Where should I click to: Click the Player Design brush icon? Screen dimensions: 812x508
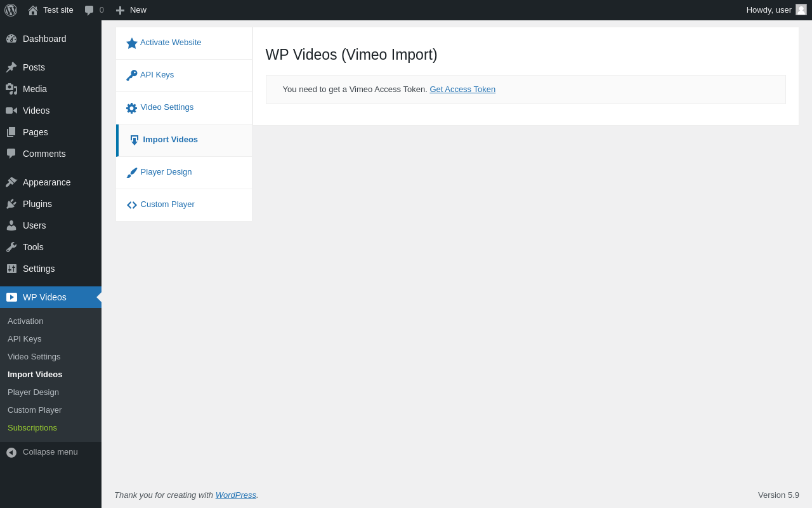click(132, 173)
